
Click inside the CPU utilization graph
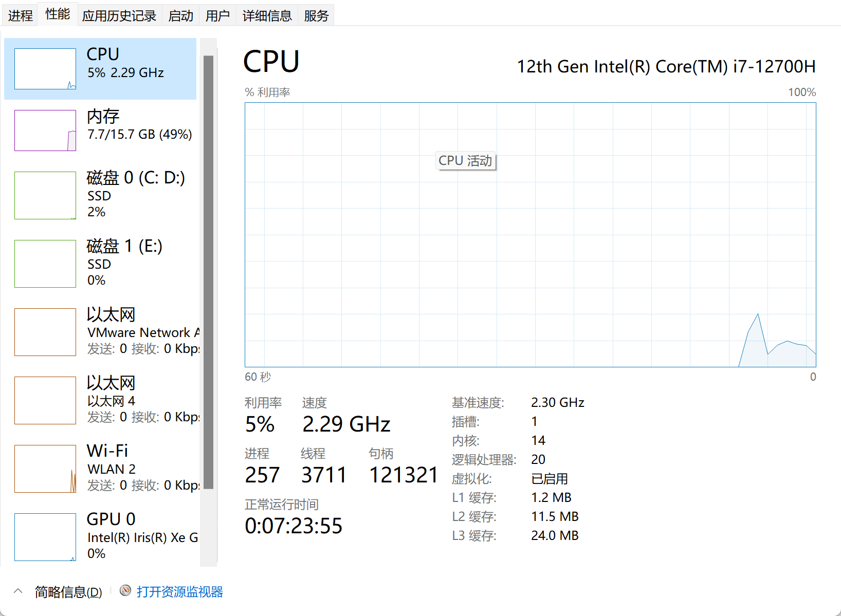click(531, 235)
